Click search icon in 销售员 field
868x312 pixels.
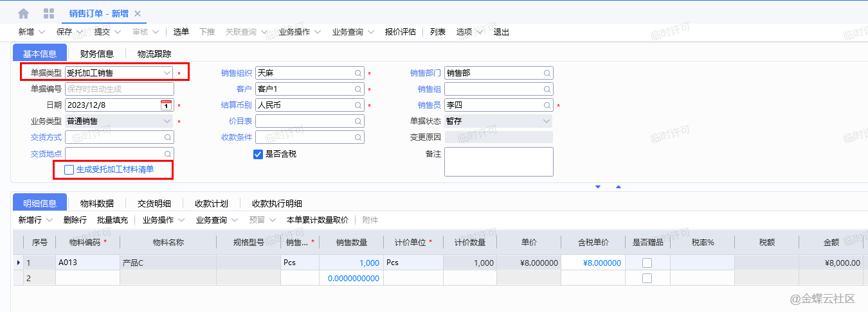(x=547, y=105)
